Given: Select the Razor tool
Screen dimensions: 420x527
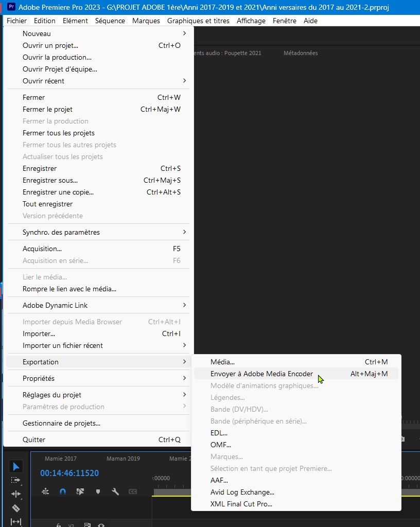Looking at the screenshot, I should pyautogui.click(x=16, y=508).
